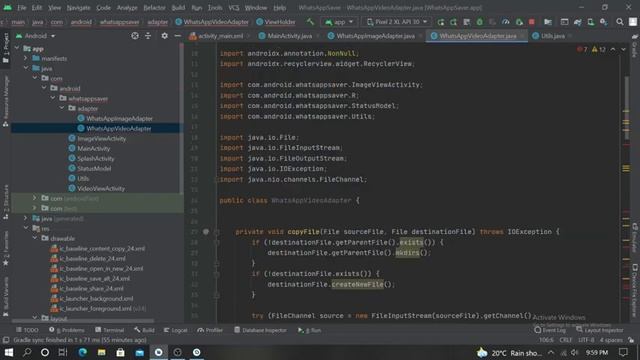The image size is (640, 360).
Task: Click the yellow warnings count indicator
Action: (599, 49)
